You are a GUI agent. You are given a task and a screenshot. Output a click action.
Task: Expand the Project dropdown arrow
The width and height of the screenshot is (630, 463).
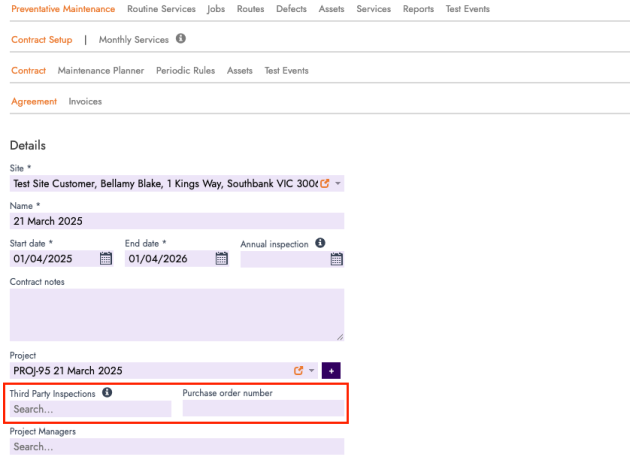(311, 371)
